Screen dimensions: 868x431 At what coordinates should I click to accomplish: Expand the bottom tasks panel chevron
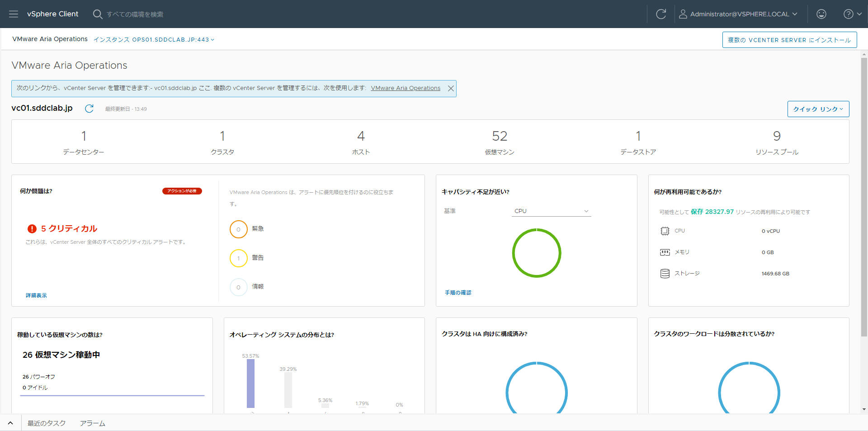[x=10, y=423]
